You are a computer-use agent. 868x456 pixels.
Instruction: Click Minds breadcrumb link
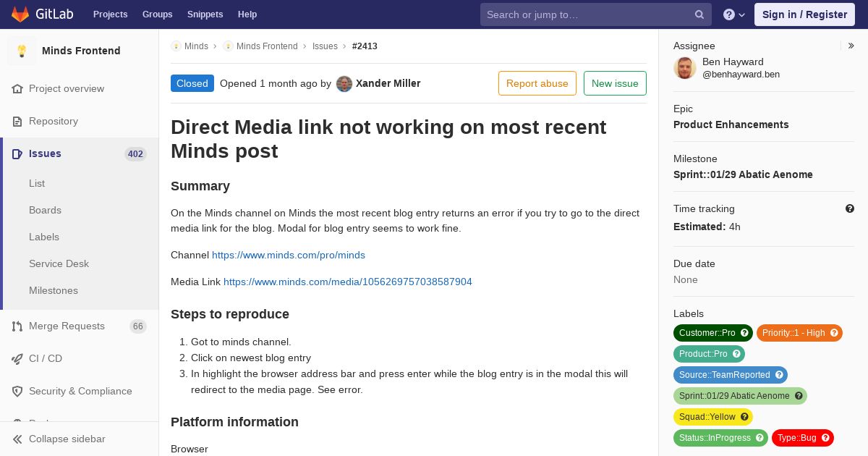(x=196, y=46)
